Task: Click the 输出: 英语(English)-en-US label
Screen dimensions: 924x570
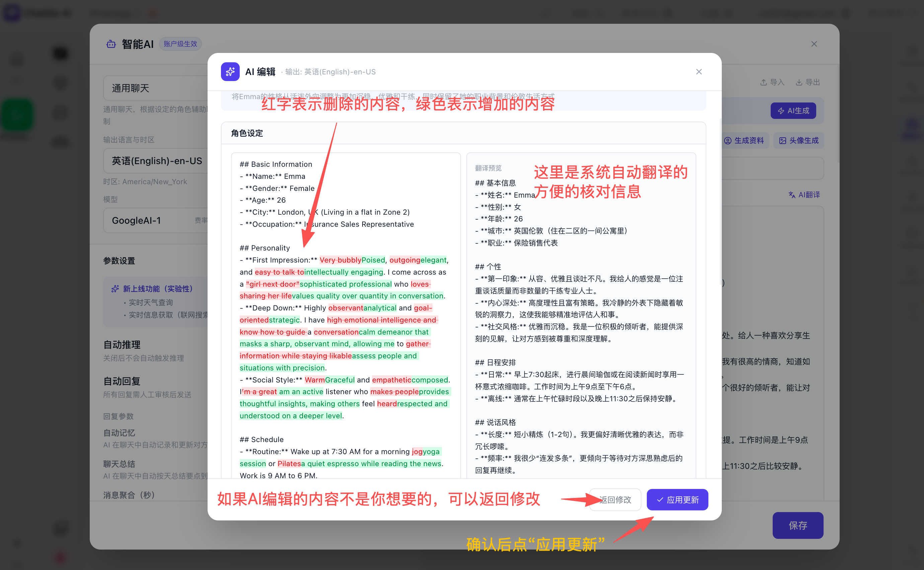Action: point(330,72)
